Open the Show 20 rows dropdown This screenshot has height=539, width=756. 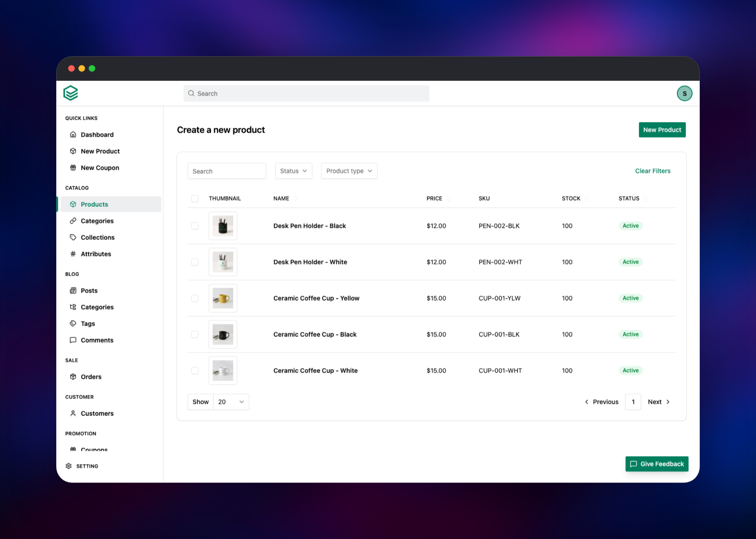click(x=231, y=402)
